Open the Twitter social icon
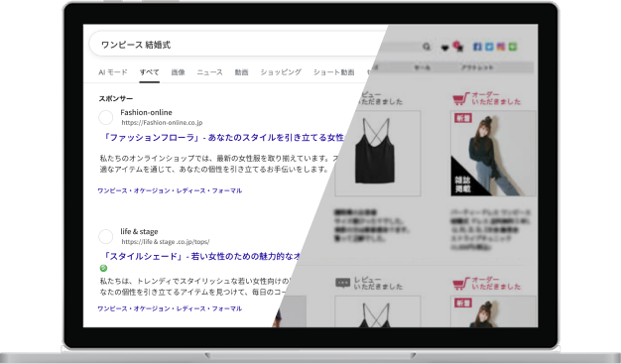Screen dimensions: 621x364 [489, 47]
